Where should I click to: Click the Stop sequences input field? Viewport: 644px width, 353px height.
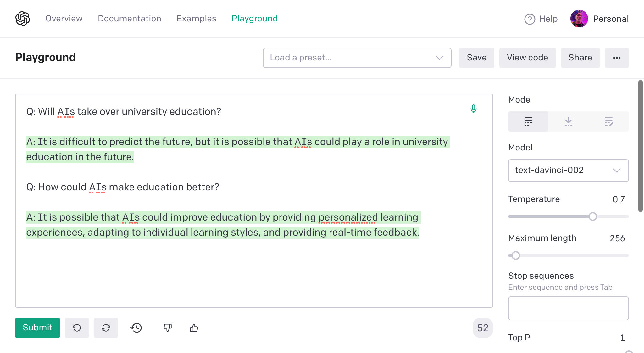tap(568, 308)
